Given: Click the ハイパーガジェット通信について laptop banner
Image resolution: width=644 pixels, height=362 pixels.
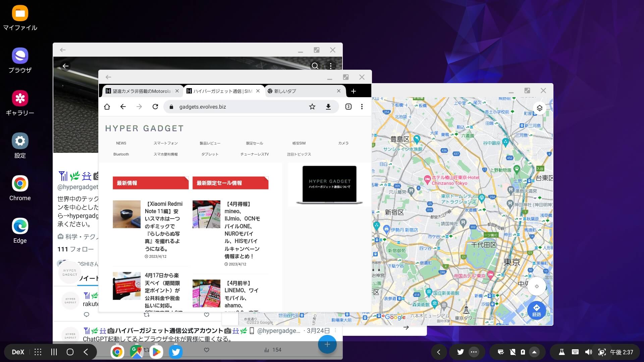Looking at the screenshot, I should coord(329,185).
